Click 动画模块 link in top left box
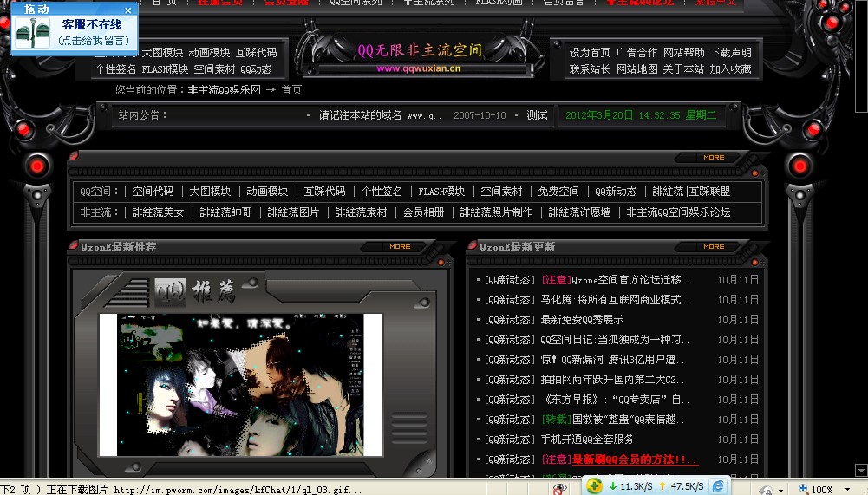This screenshot has width=868, height=495. tap(209, 52)
